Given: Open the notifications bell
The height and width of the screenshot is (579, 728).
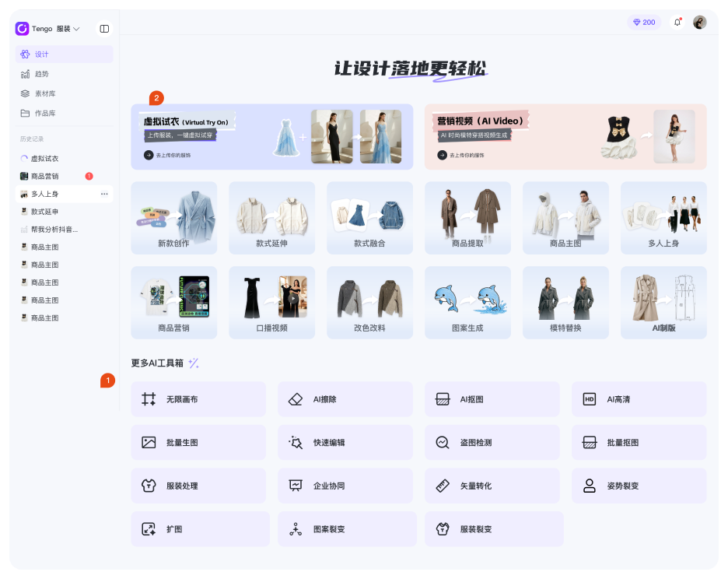Looking at the screenshot, I should 677,23.
